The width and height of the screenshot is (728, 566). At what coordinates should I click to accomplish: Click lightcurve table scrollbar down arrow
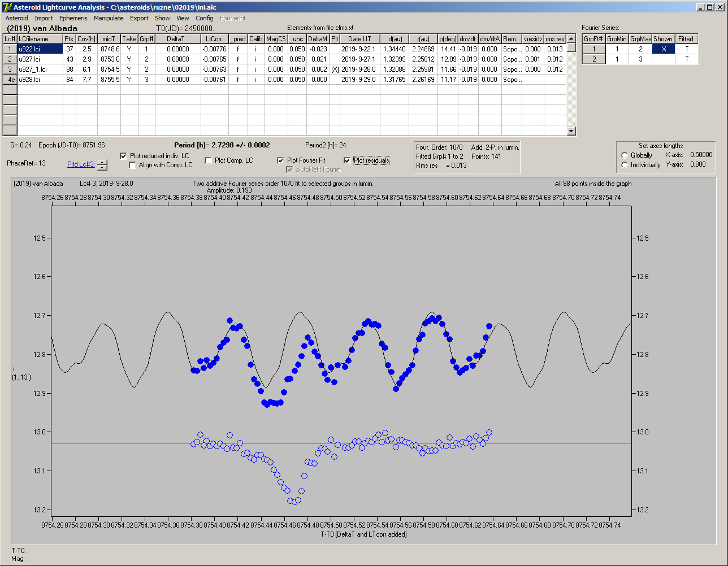click(571, 131)
